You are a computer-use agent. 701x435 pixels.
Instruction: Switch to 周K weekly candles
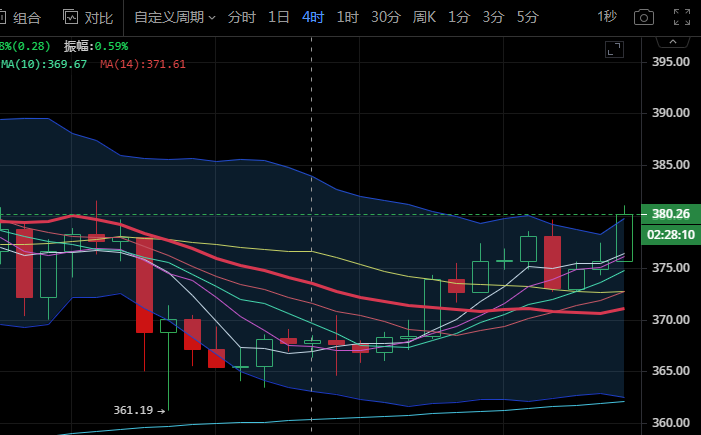pos(424,17)
